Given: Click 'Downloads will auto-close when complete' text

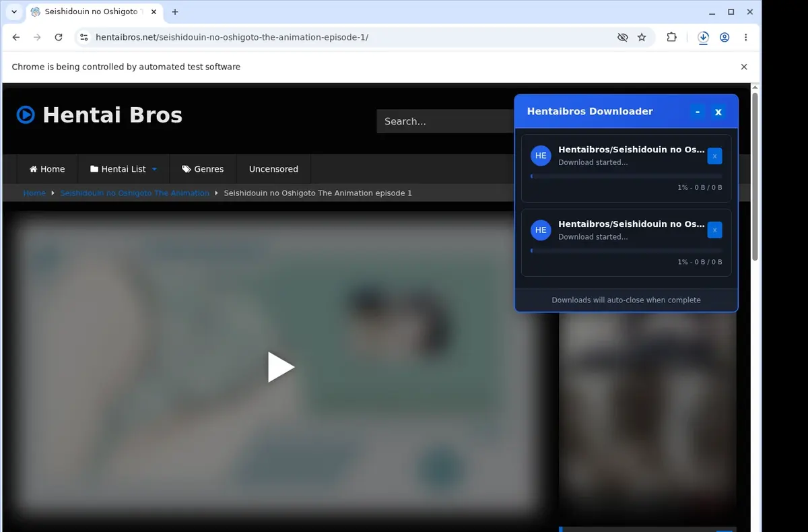Looking at the screenshot, I should pos(626,300).
